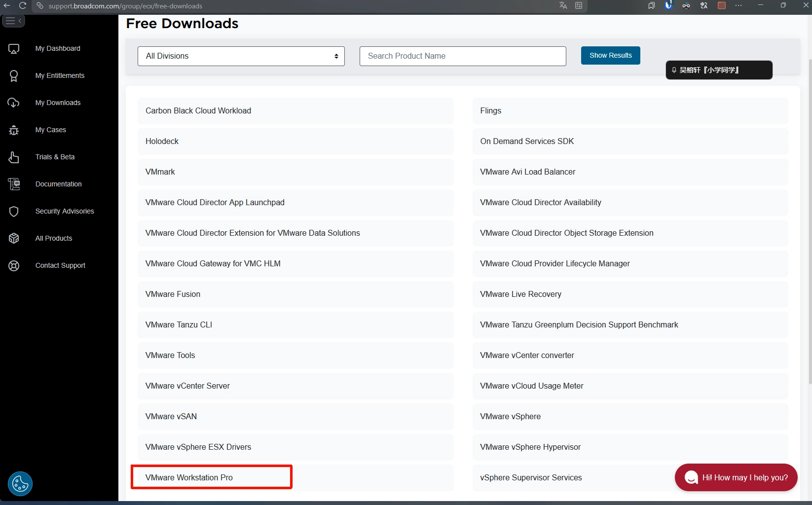
Task: Click the My Entitlements ribbon icon
Action: (14, 76)
